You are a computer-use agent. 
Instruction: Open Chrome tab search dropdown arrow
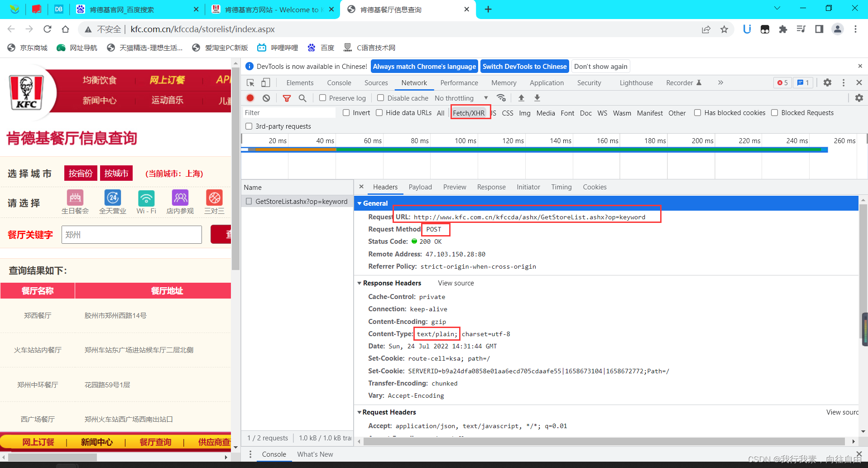coord(777,8)
